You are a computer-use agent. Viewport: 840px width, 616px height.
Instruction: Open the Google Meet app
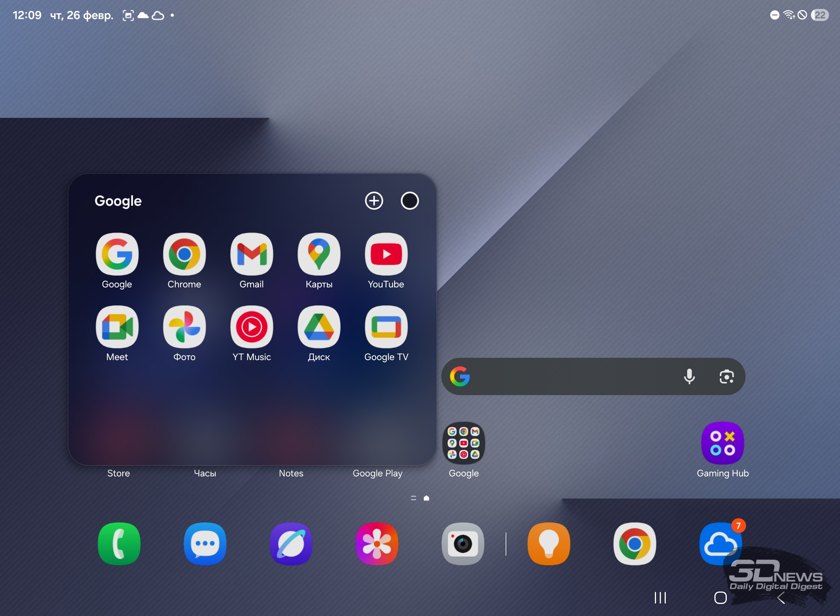pos(117,327)
